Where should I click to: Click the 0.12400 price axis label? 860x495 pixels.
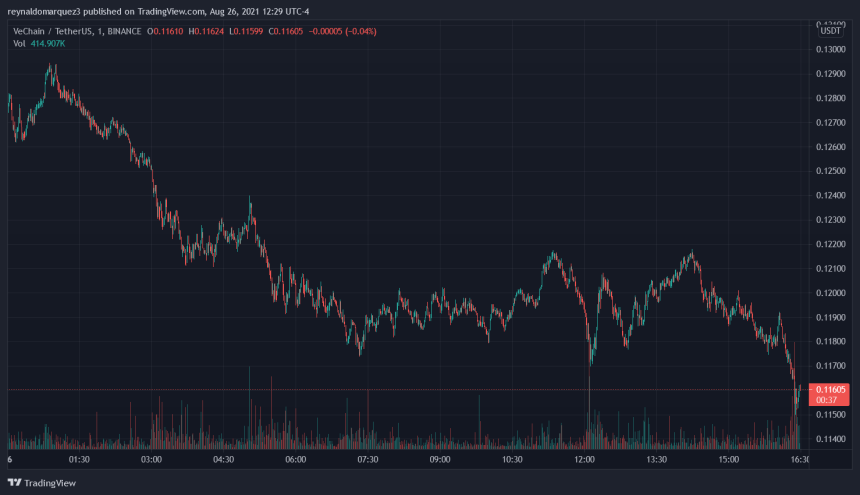coord(830,195)
